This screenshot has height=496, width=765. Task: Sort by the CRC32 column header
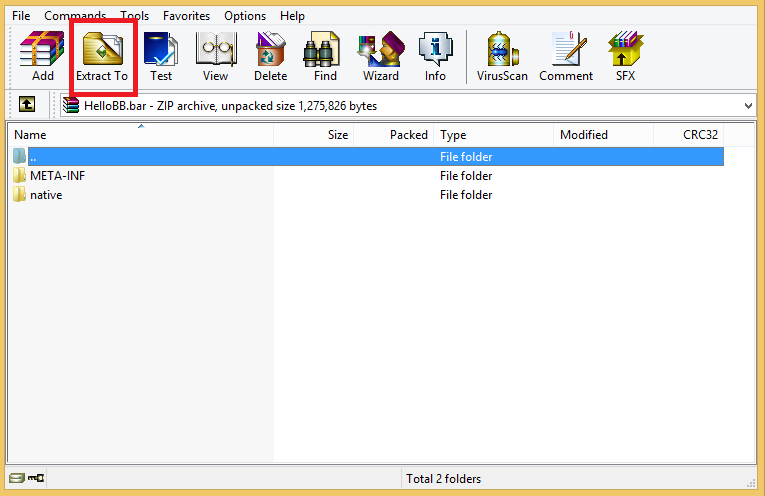(688, 135)
